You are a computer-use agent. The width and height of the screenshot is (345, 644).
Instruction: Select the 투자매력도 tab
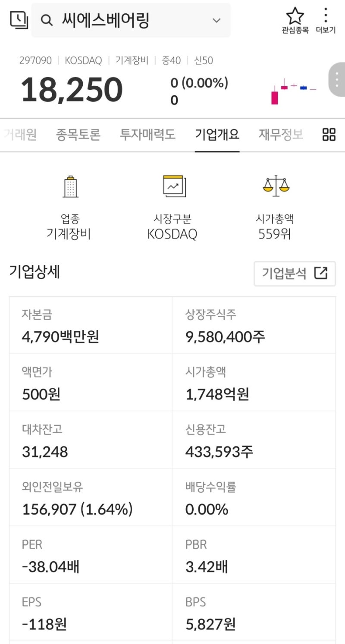tap(147, 134)
